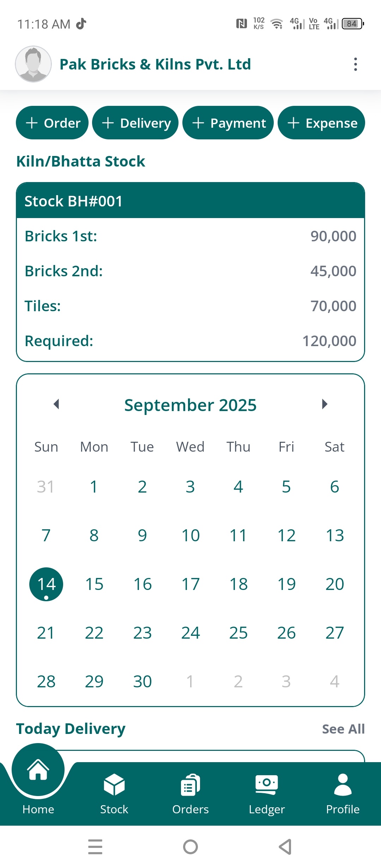Open the Home tab icon
This screenshot has height=868, width=381.
tap(38, 770)
